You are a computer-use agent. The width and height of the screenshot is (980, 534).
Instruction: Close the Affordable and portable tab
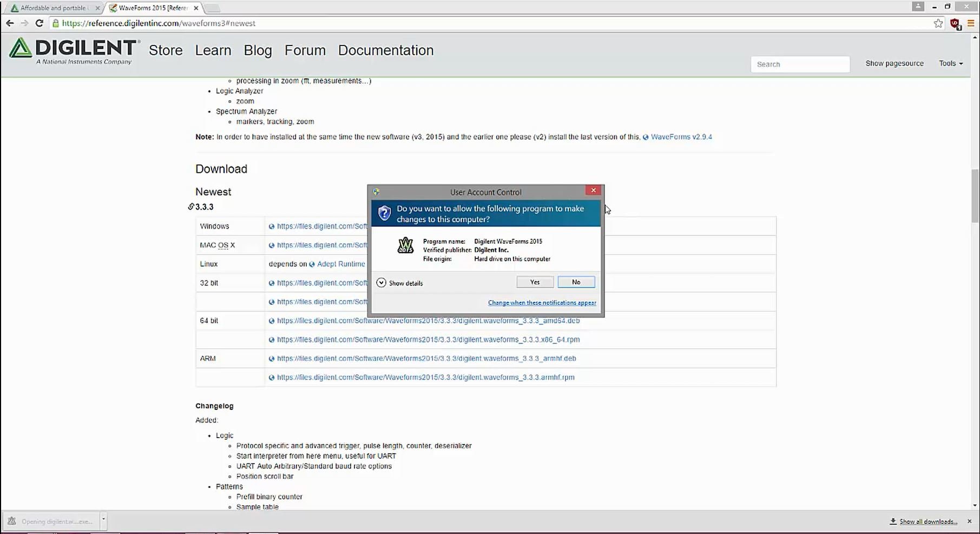click(x=97, y=8)
